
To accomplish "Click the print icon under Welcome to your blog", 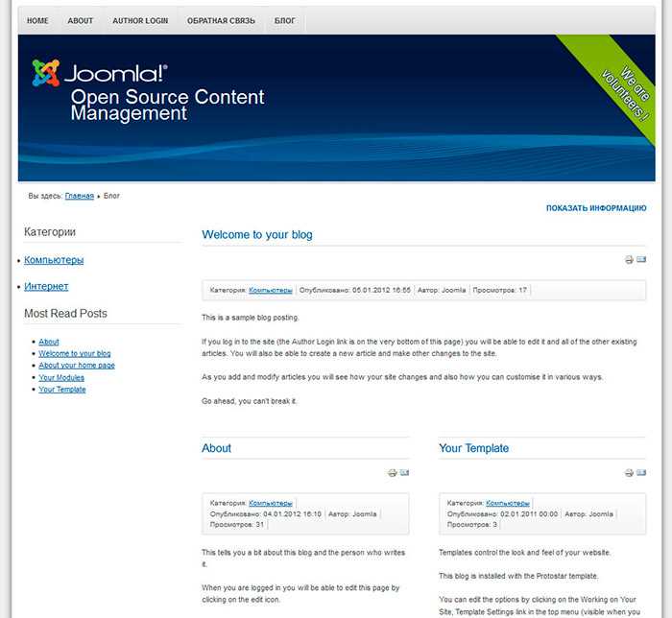I will [629, 259].
